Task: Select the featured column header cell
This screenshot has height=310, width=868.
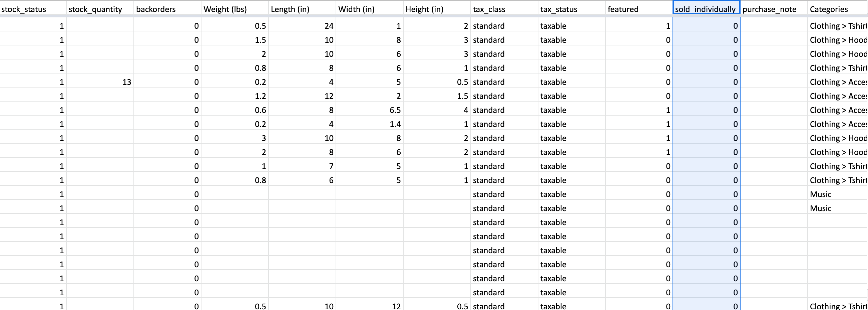Action: pos(639,9)
